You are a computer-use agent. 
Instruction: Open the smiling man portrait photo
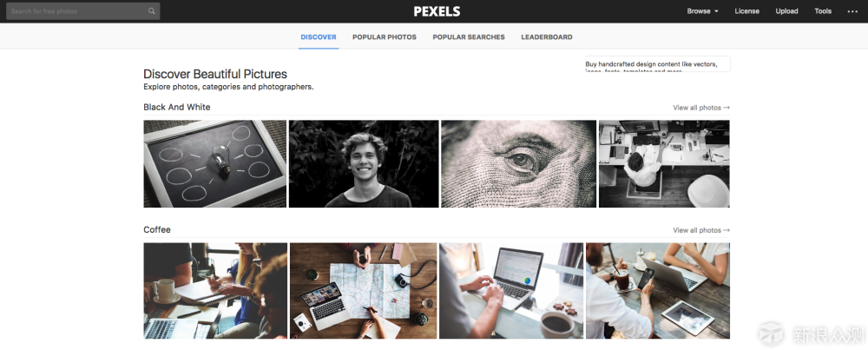pos(364,164)
